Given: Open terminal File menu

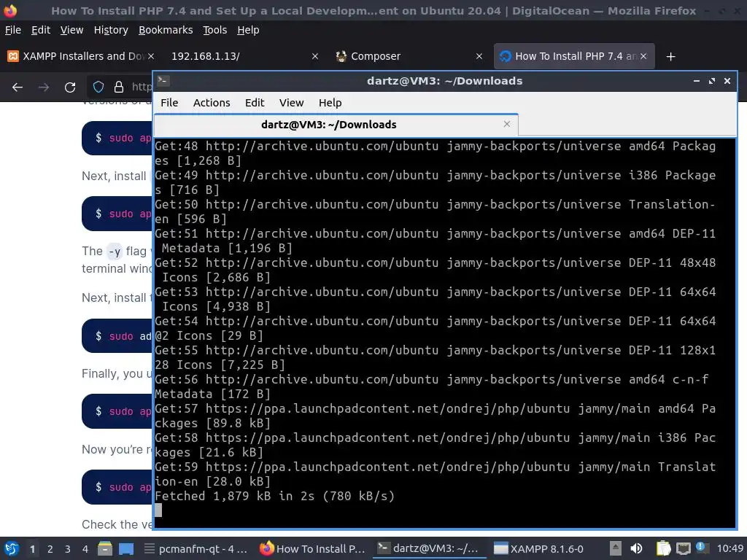Looking at the screenshot, I should pos(169,103).
